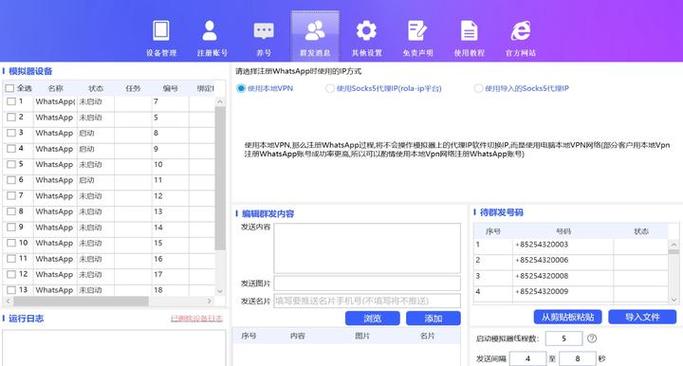The width and height of the screenshot is (683, 366).
Task: Check the box for device row 2
Action: click(x=11, y=117)
